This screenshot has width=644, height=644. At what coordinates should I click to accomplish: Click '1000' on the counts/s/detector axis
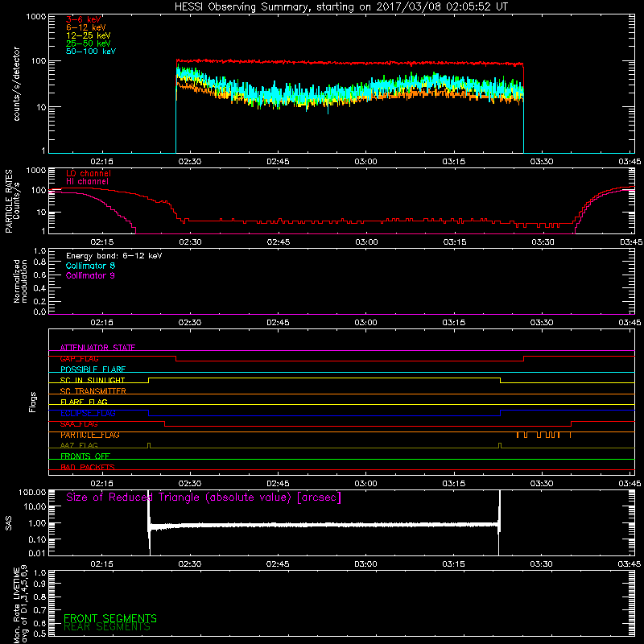tap(35, 17)
